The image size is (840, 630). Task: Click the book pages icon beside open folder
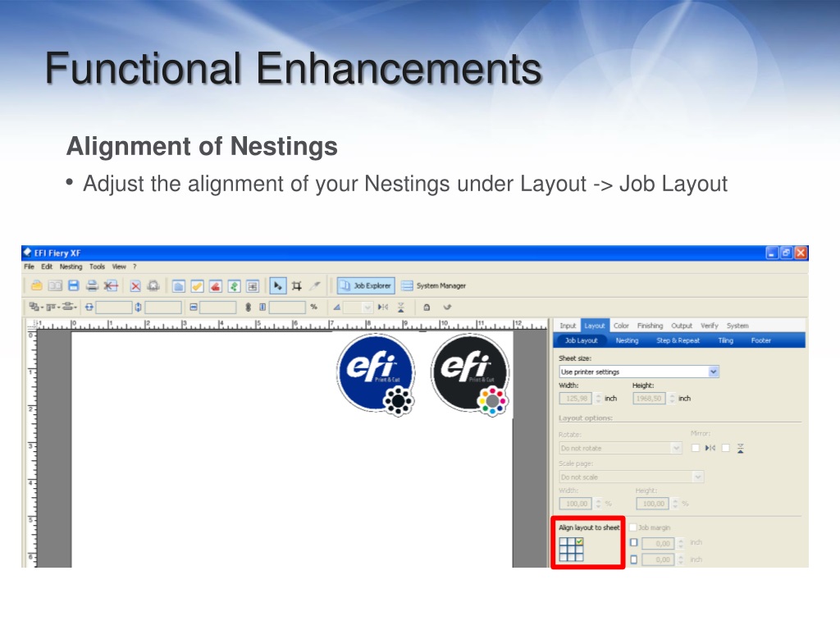pos(55,285)
